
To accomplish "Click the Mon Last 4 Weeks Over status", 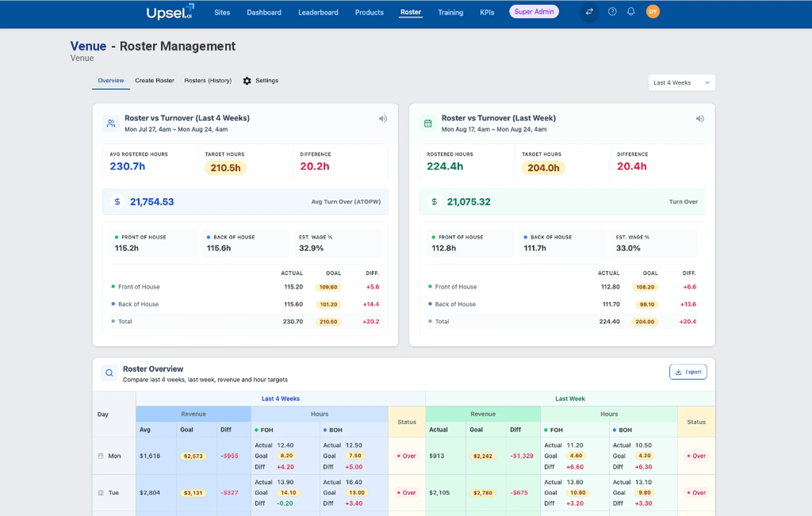I will click(407, 456).
